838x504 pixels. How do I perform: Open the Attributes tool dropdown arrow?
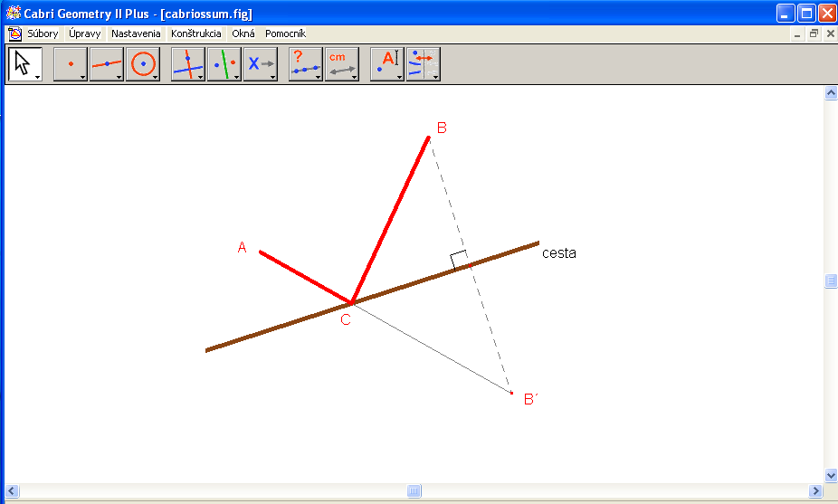click(436, 78)
